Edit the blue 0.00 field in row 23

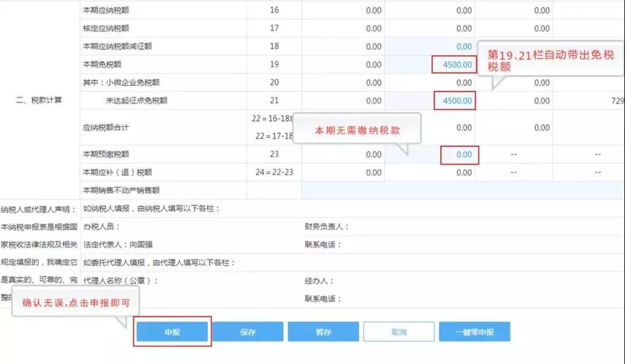tap(459, 154)
